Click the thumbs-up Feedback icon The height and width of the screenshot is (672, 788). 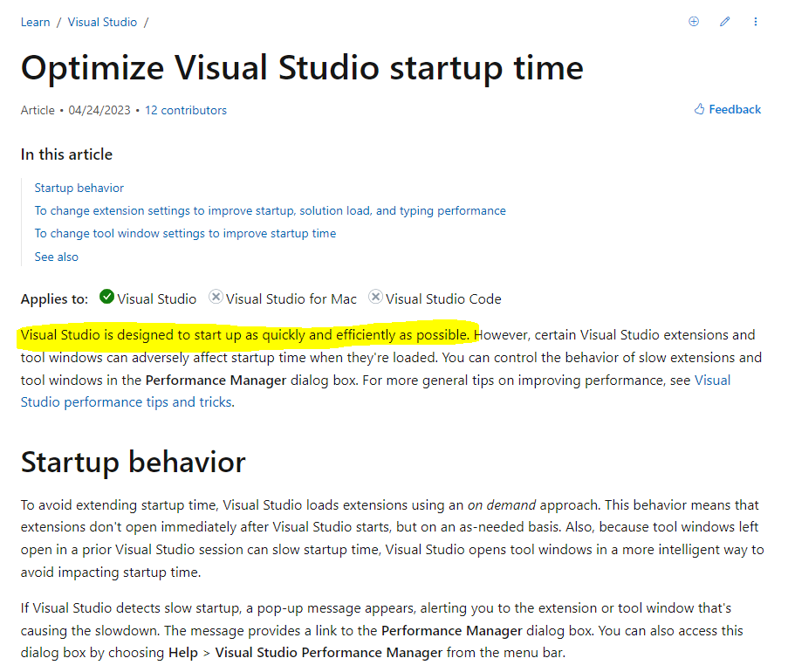pyautogui.click(x=699, y=109)
